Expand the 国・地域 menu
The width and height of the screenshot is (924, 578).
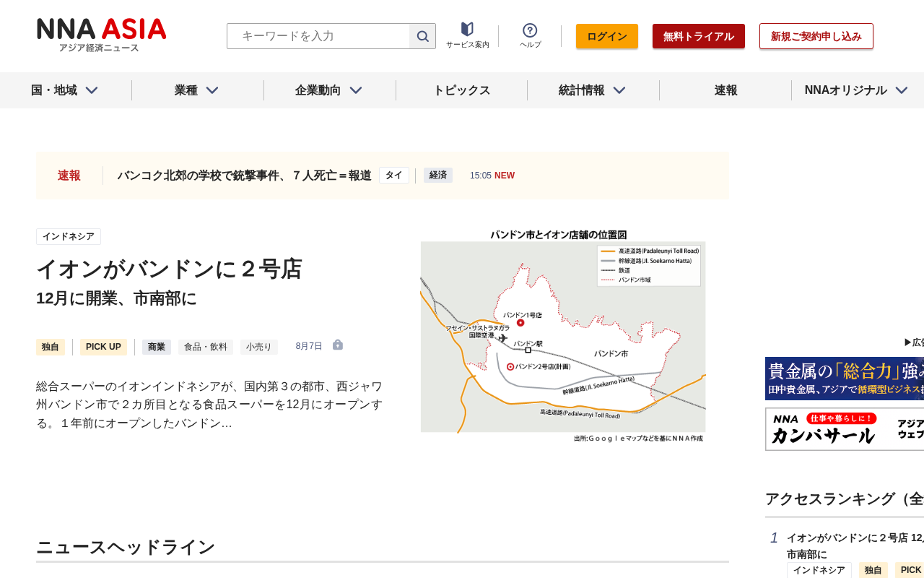pos(65,90)
